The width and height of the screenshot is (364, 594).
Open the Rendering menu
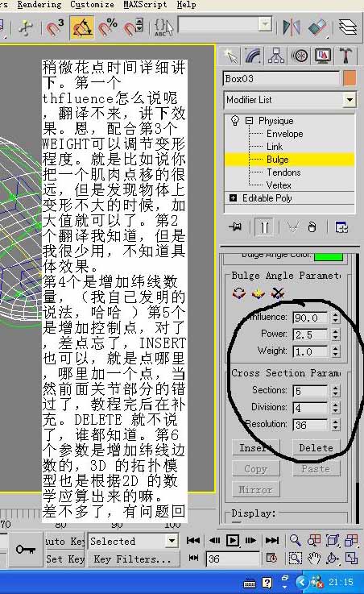[x=39, y=5]
